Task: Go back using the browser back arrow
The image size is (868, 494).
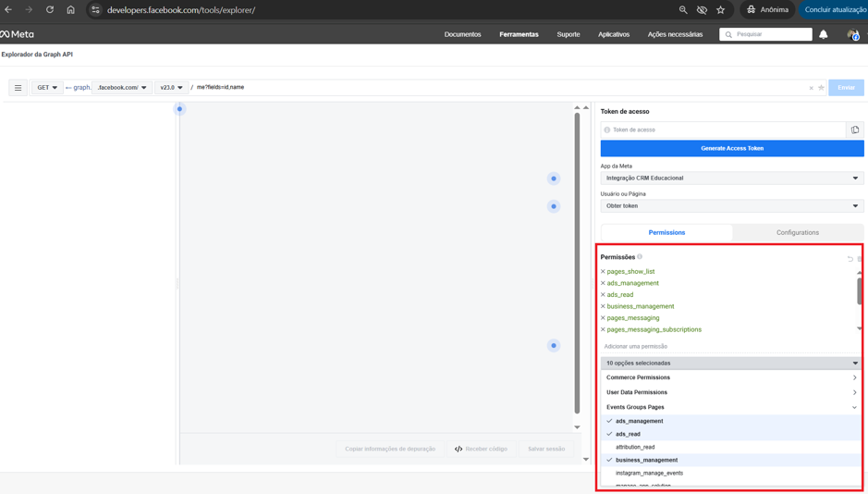Action: click(x=7, y=9)
